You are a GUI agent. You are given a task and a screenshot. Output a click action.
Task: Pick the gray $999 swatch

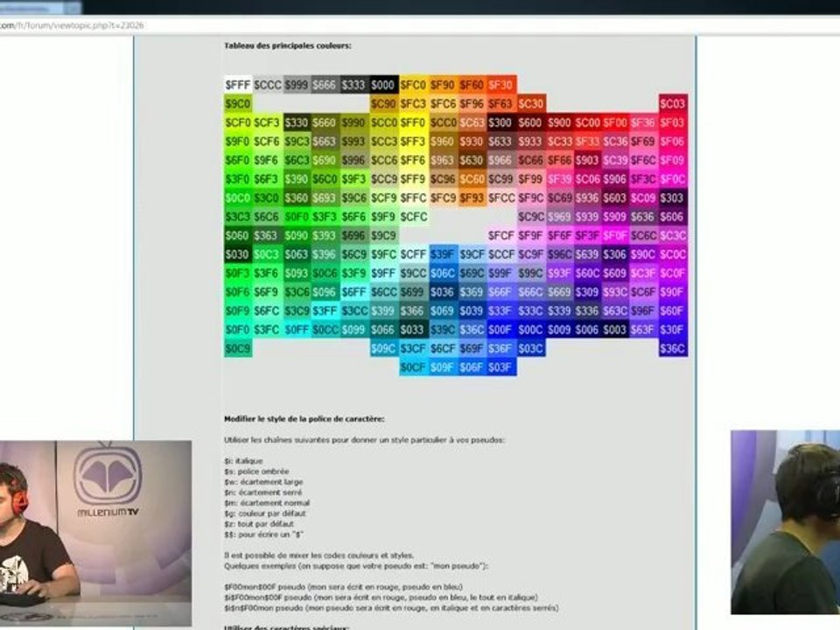tap(297, 85)
